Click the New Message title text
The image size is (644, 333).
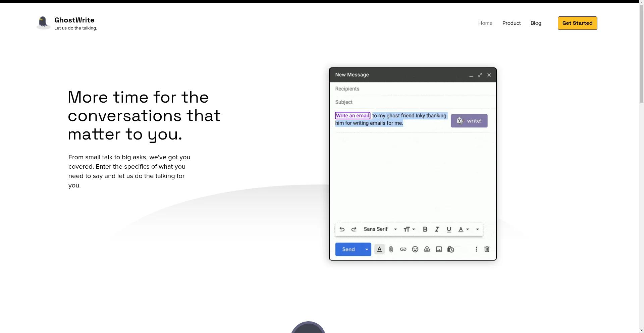click(352, 75)
